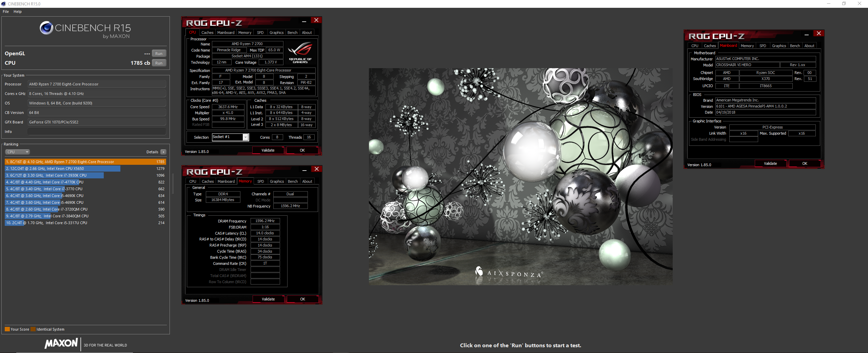The image size is (868, 353).
Task: Run the OpenGL benchmark test
Action: [159, 54]
